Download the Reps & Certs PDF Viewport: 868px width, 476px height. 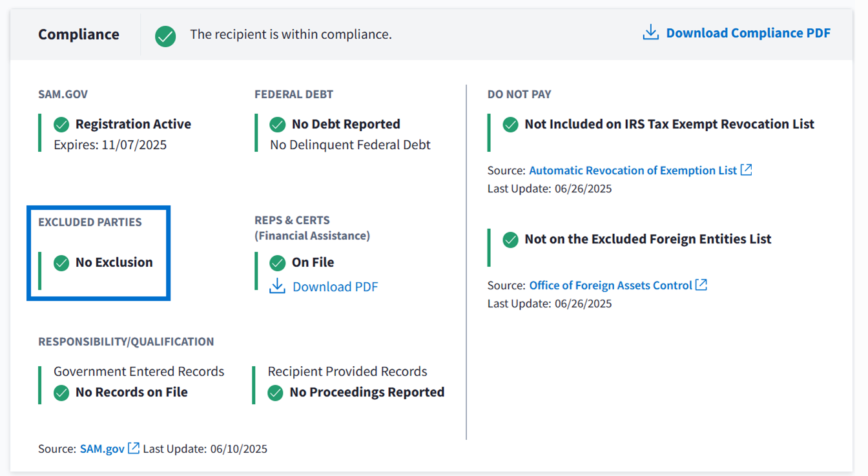335,287
